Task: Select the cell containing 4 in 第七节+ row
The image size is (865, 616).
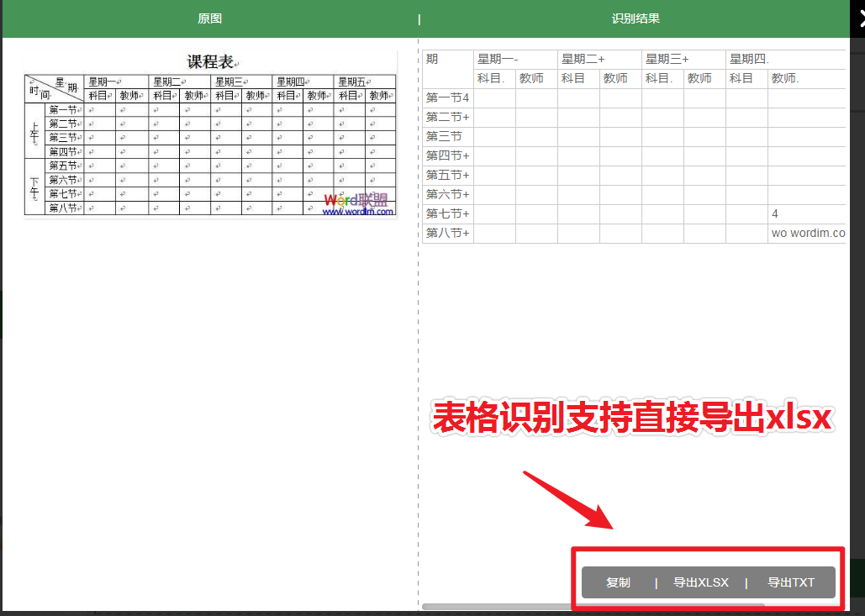Action: 807,214
